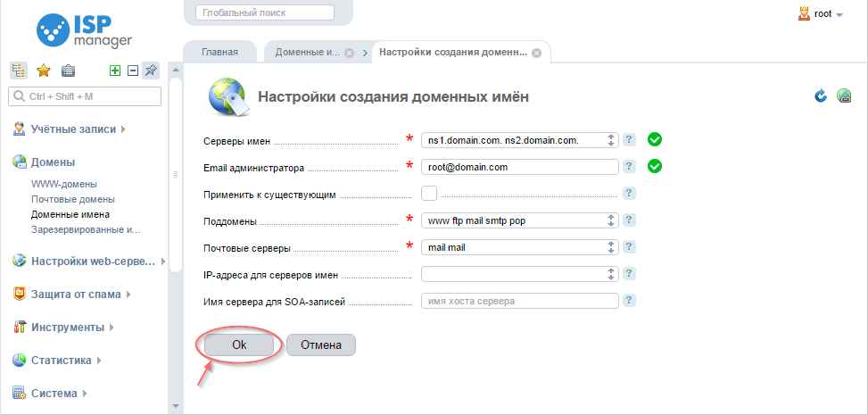Image resolution: width=868 pixels, height=415 pixels.
Task: Expand all menu sections with plus icon
Action: point(114,71)
